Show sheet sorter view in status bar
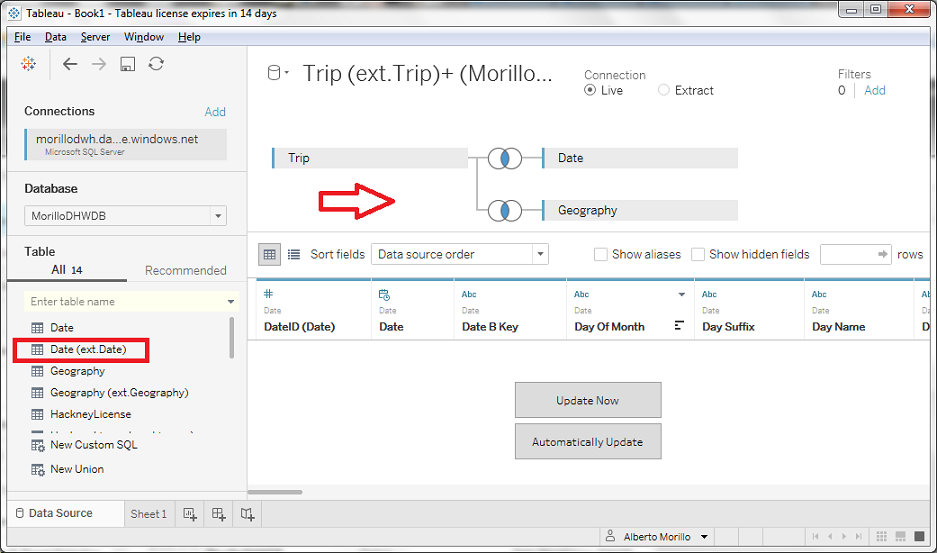937x553 pixels. [x=881, y=536]
